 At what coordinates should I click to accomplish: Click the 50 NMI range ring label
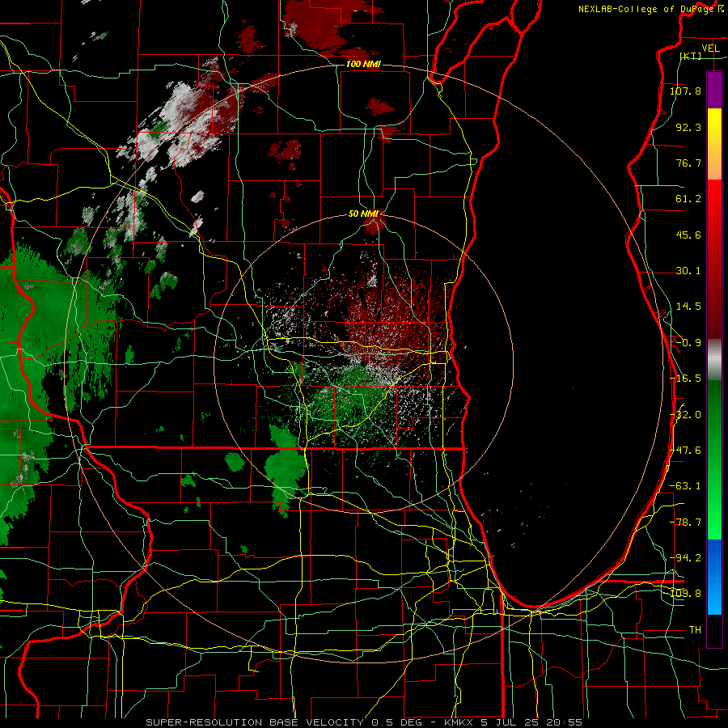click(363, 214)
